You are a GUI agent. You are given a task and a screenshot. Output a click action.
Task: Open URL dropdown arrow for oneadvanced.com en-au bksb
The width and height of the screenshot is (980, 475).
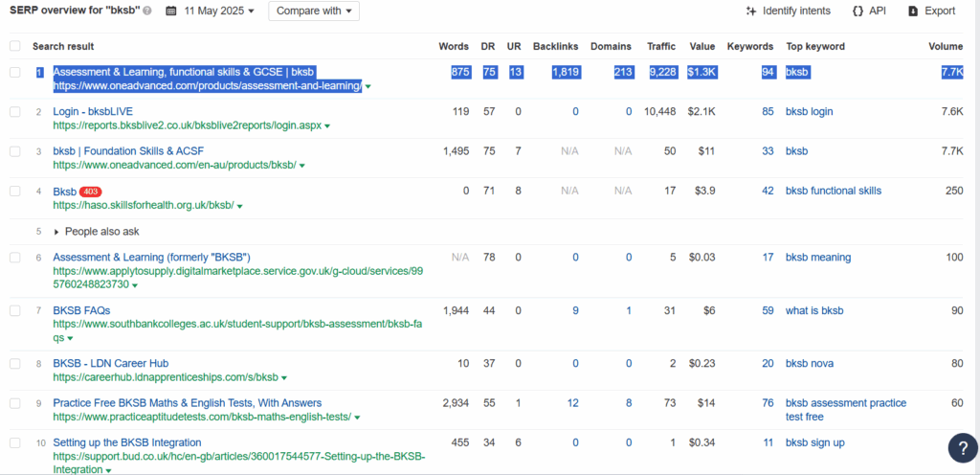pyautogui.click(x=301, y=167)
